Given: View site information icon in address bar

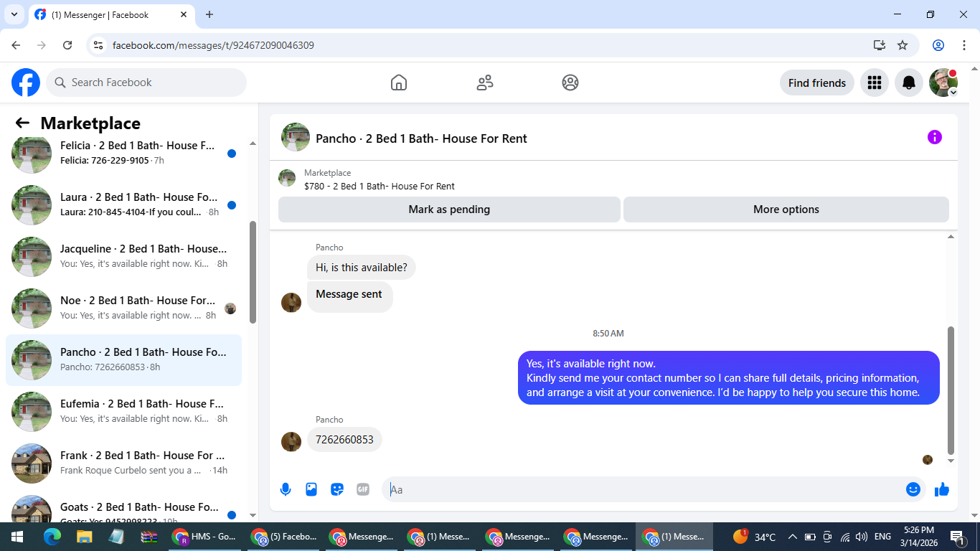Looking at the screenshot, I should click(99, 45).
